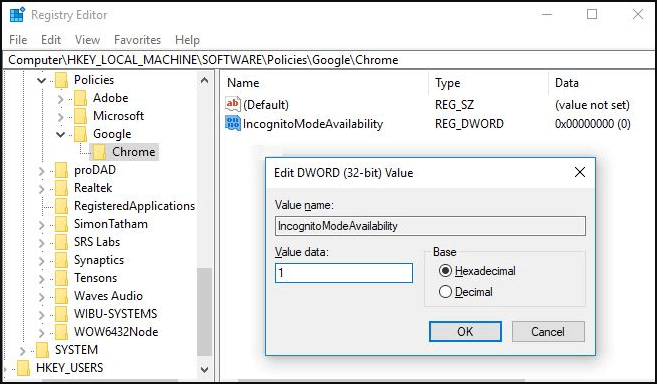The image size is (657, 384).
Task: Click the REG_SZ type cell
Action: click(454, 104)
